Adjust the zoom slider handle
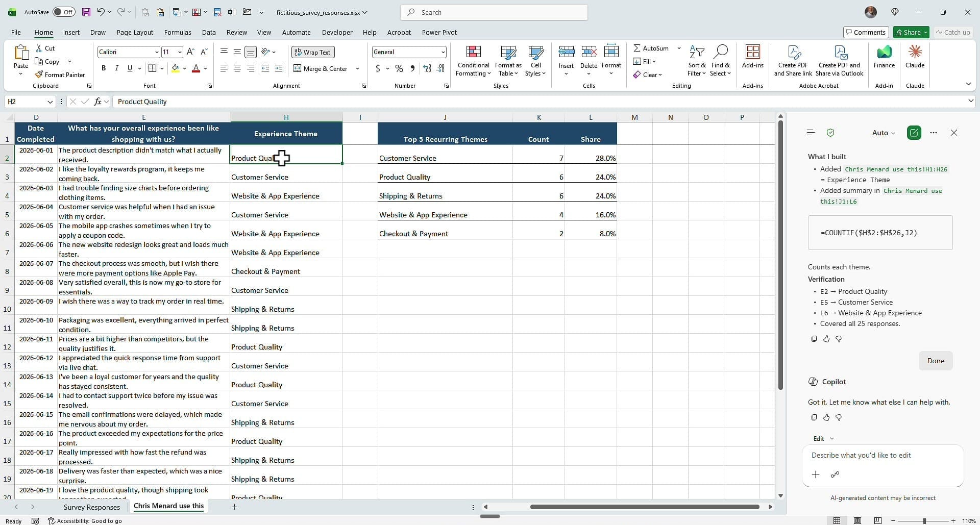The image size is (980, 525). tap(924, 521)
